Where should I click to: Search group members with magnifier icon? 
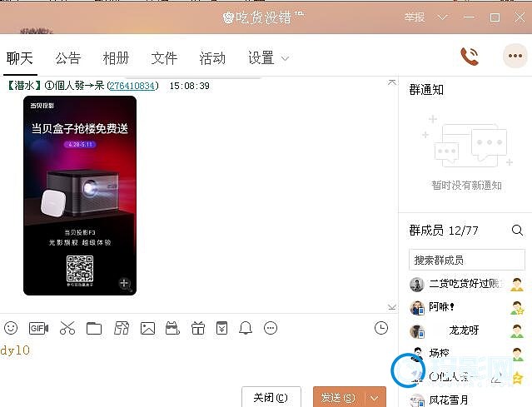coord(517,231)
